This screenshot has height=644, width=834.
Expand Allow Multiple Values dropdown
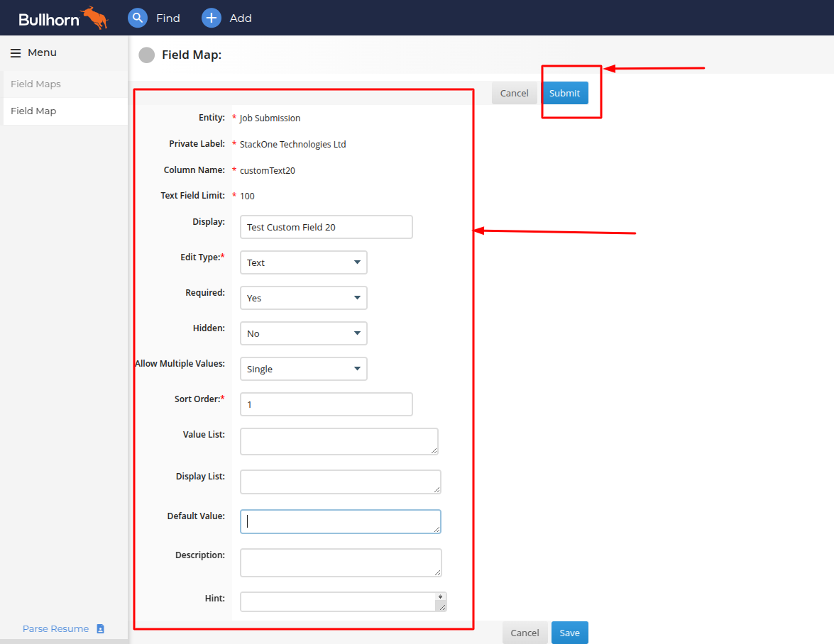point(304,369)
